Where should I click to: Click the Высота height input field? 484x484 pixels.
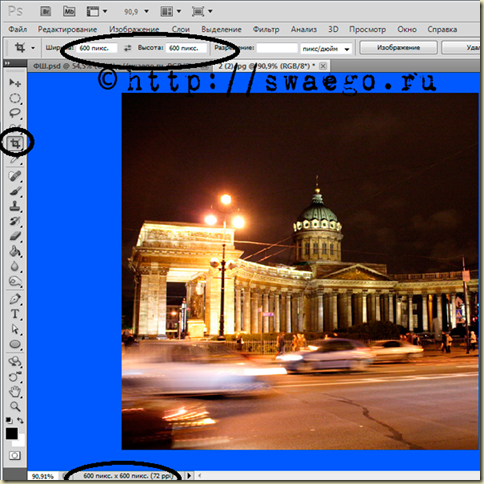[186, 48]
